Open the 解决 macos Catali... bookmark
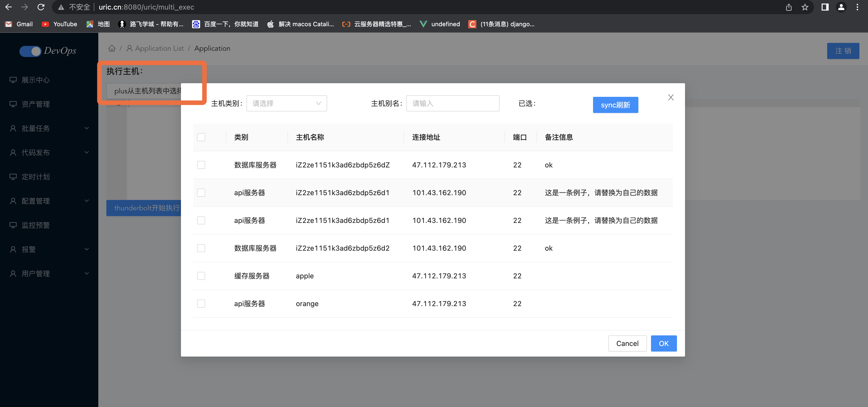This screenshot has width=868, height=407. (x=301, y=24)
